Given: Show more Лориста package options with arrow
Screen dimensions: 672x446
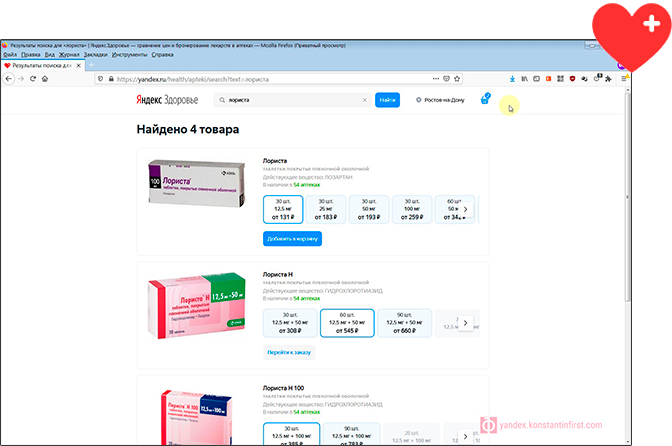Looking at the screenshot, I should (x=465, y=210).
